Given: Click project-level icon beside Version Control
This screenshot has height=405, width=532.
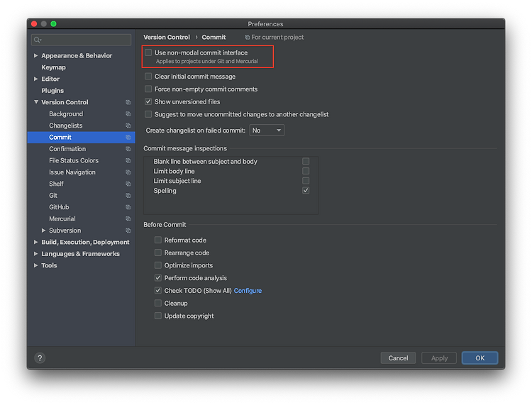Looking at the screenshot, I should (128, 102).
